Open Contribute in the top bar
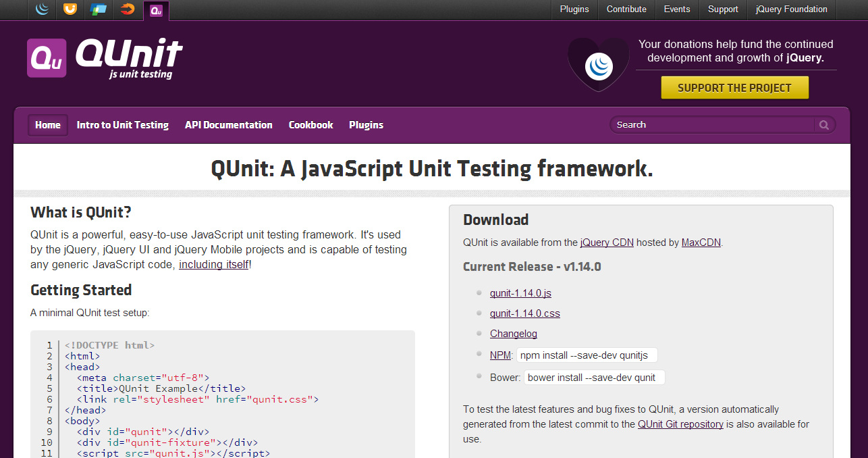Viewport: 868px width, 458px height. (x=626, y=9)
